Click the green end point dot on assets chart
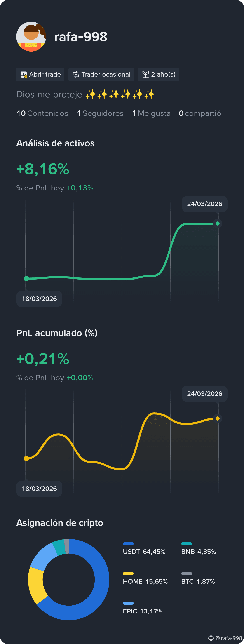Image resolution: width=244 pixels, height=644 pixels. point(218,223)
